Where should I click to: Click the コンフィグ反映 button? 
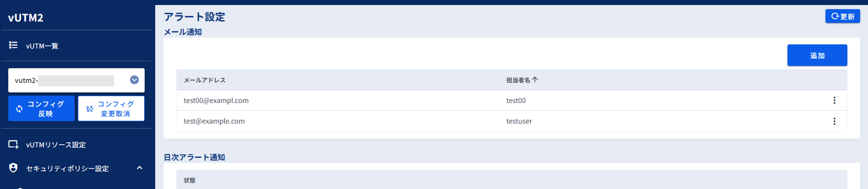41,108
